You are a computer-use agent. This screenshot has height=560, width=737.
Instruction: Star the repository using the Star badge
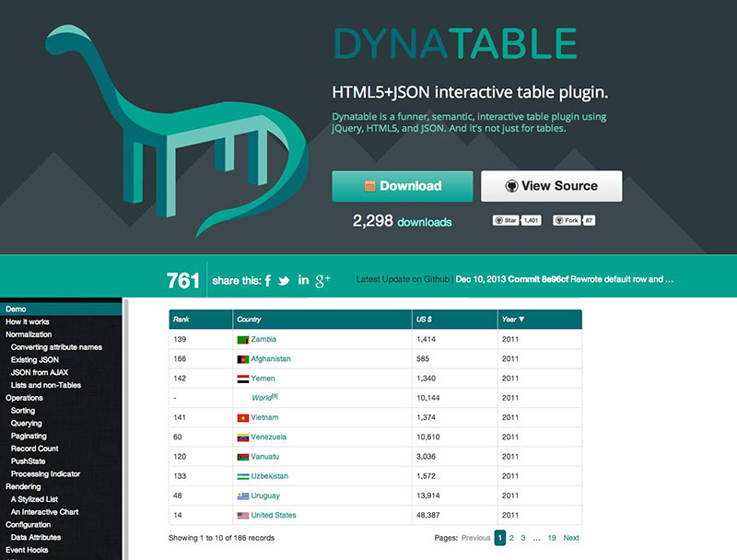click(507, 220)
